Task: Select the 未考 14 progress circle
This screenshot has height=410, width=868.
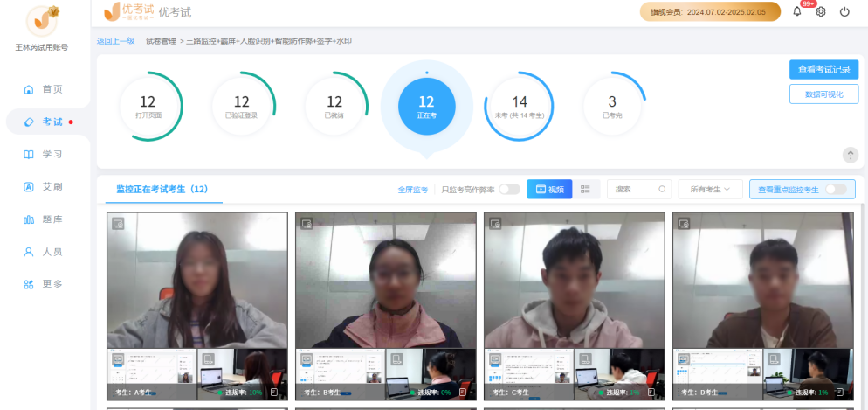Action: (520, 106)
